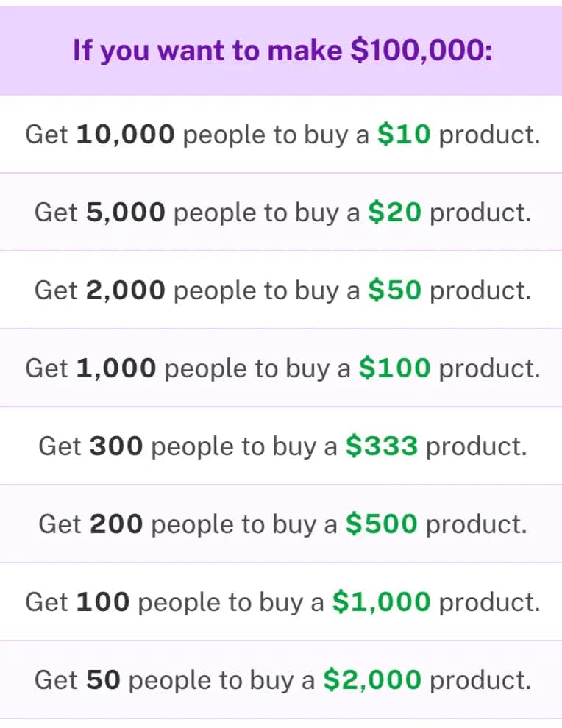This screenshot has height=728, width=562.
Task: Select the bold 100 people figure
Action: [103, 602]
